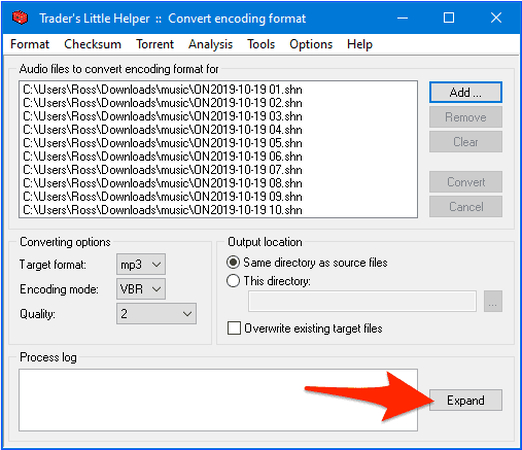Open the Help menu
Screen dimensions: 522x450
point(360,44)
